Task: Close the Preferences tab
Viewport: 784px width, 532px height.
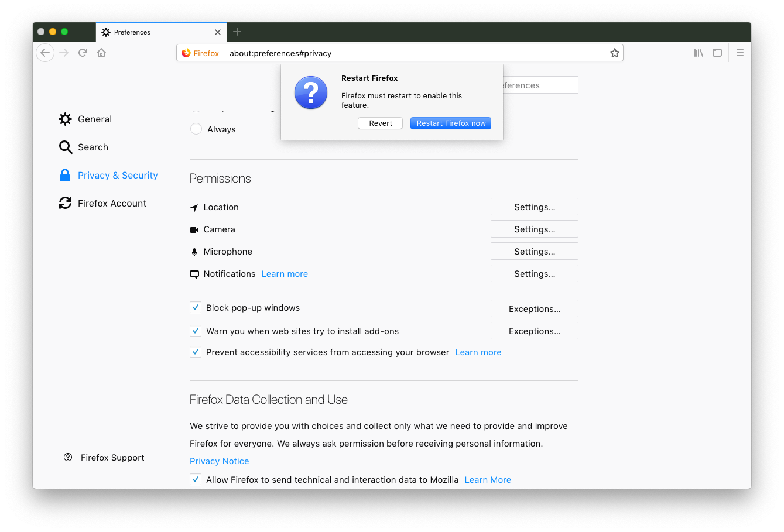Action: coord(218,32)
